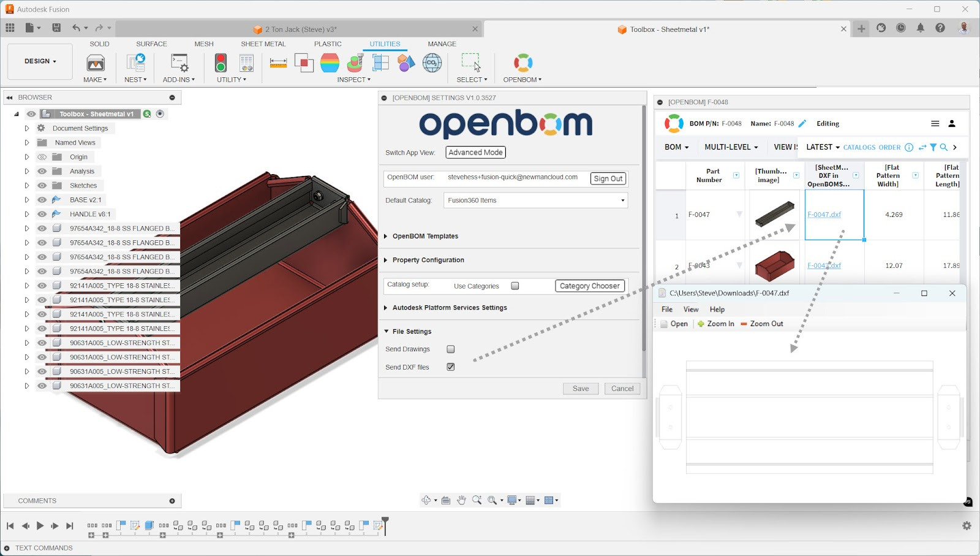980x556 pixels.
Task: Click the Undo arrow
Action: [x=76, y=28]
